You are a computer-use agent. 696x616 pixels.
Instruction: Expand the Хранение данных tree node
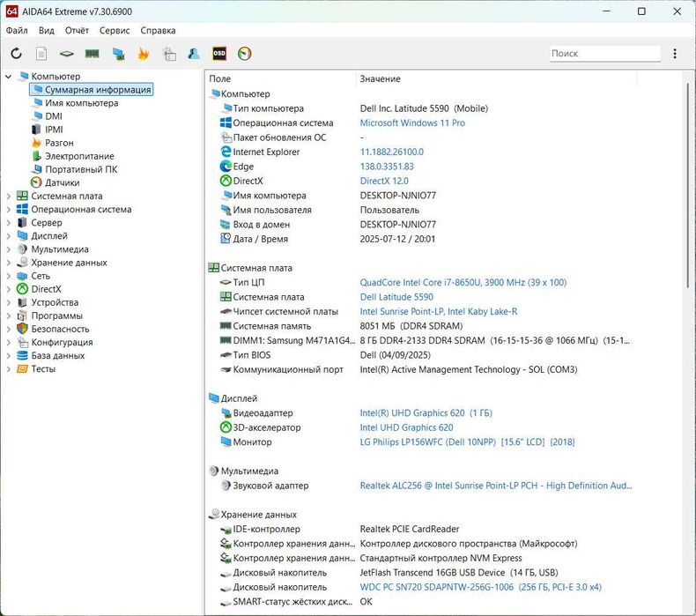click(8, 263)
